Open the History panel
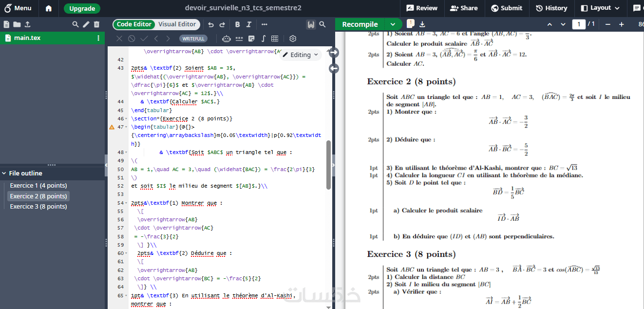 [551, 8]
